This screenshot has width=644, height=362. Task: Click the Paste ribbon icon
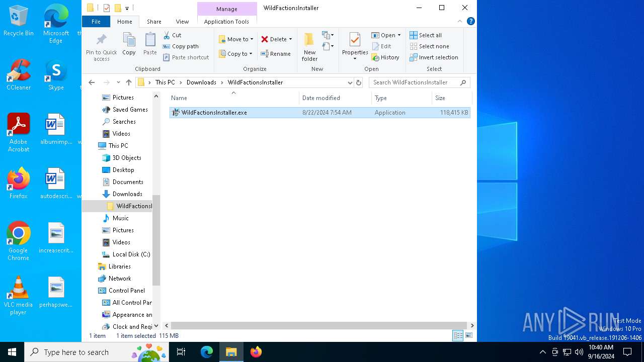[150, 44]
